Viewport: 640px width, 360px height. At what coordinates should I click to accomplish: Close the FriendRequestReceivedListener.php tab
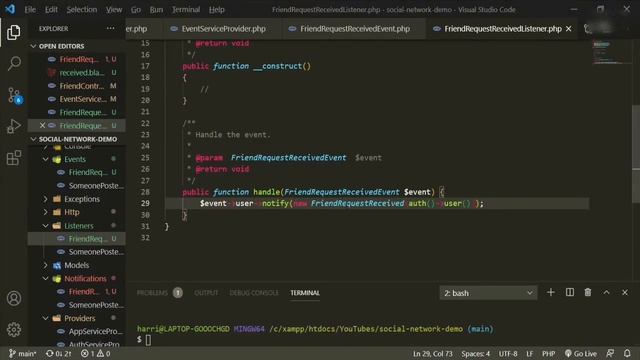(569, 29)
